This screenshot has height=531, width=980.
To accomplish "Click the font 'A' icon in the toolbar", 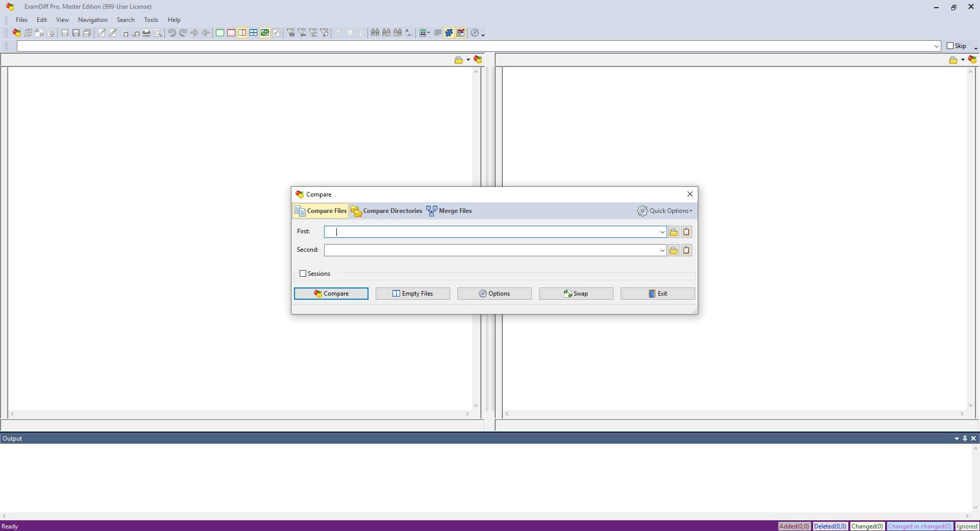I will tap(409, 33).
